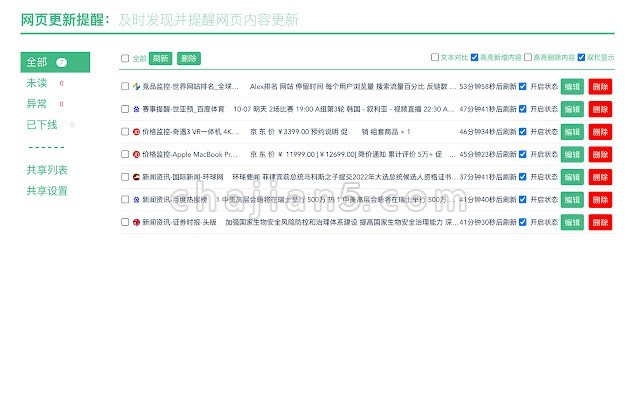Enable 高亮删除内容 option

[x=528, y=57]
